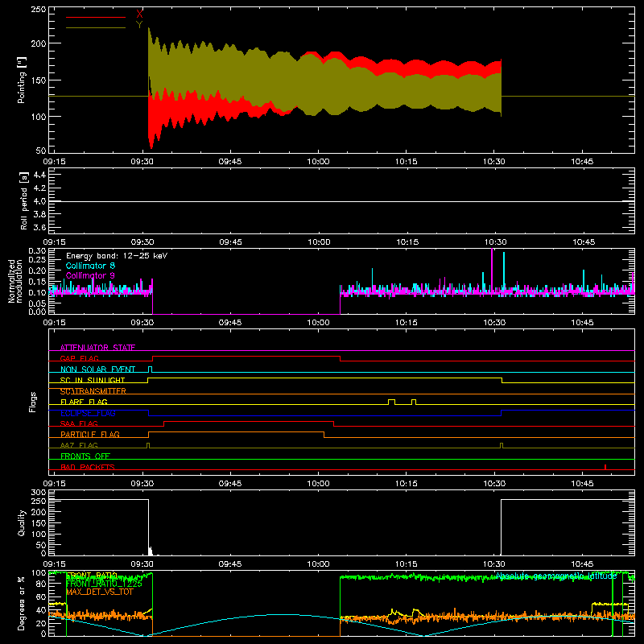The image size is (644, 644).
Task: Select the BAD_PACKETS flag label
Action: pos(88,467)
